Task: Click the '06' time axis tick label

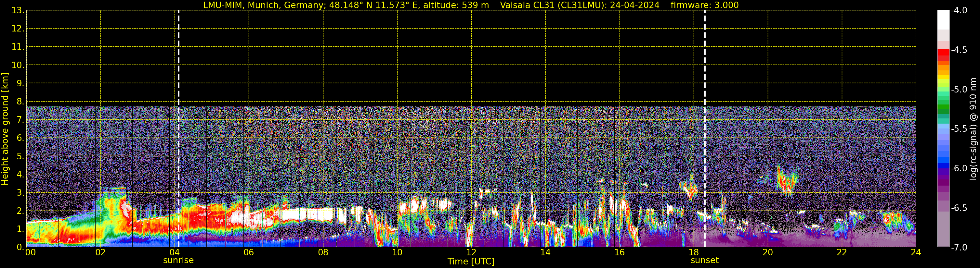Action: (x=249, y=253)
